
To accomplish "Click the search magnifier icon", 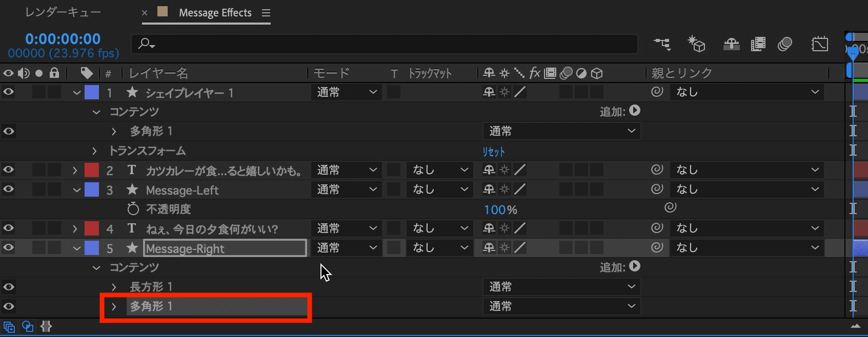I will 146,44.
